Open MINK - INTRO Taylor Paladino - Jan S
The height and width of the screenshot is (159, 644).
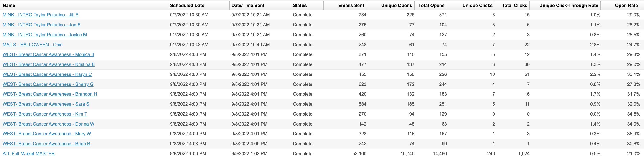click(x=42, y=25)
